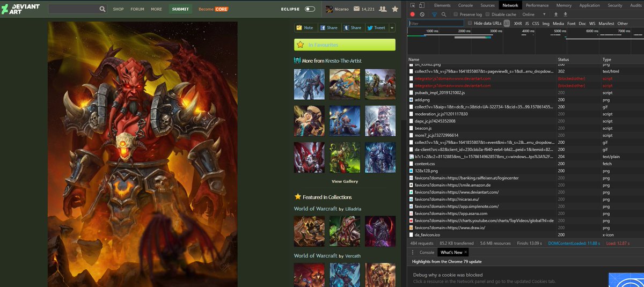Screen dimensions: 644x287
Task: Click the network Filter text field
Action: tap(436, 24)
